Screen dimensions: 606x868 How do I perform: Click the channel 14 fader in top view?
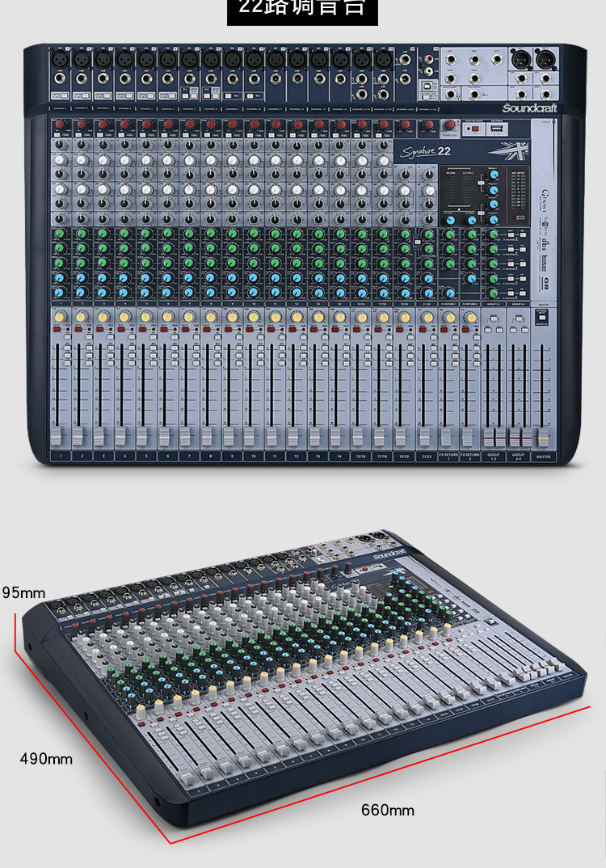[335, 435]
